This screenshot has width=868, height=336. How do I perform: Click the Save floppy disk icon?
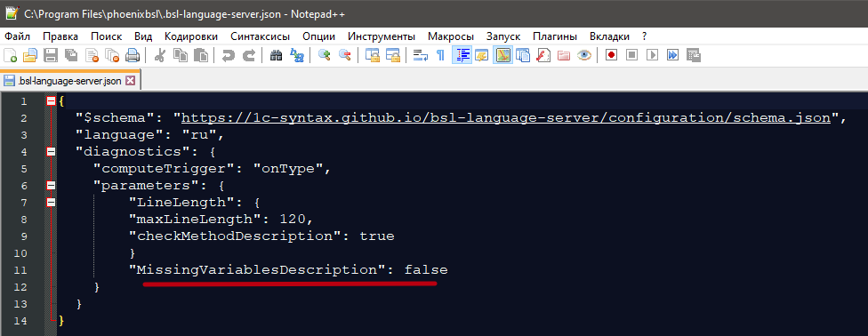click(x=51, y=55)
